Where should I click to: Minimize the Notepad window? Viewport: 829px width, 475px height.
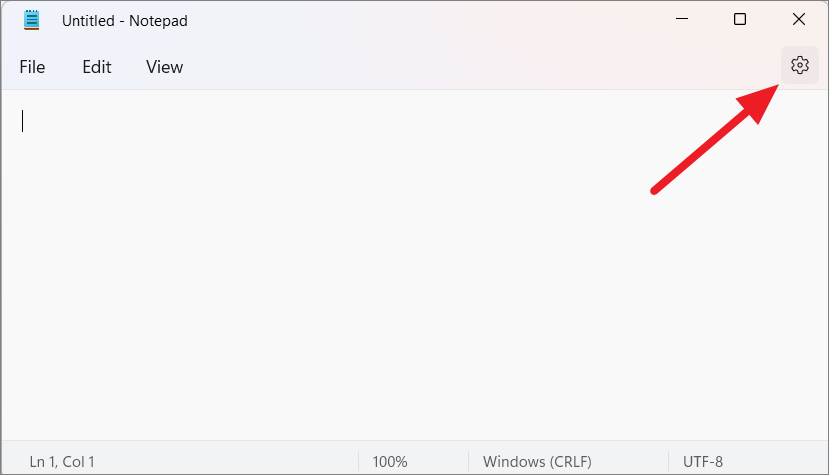682,20
